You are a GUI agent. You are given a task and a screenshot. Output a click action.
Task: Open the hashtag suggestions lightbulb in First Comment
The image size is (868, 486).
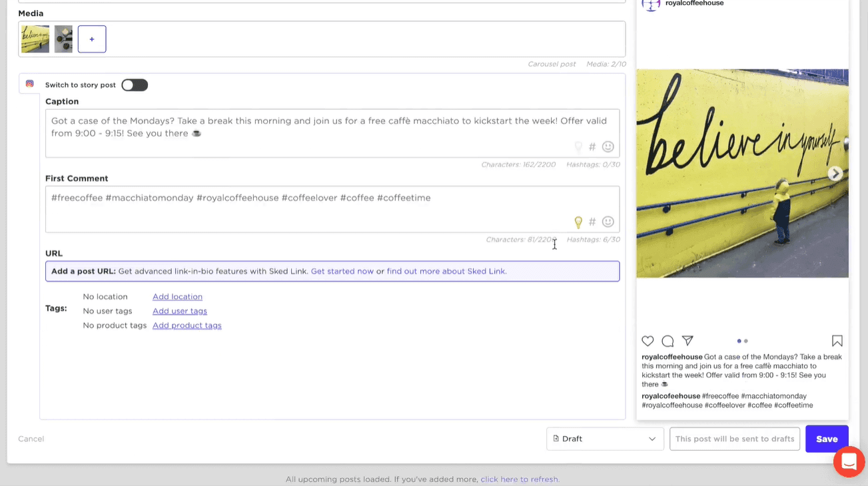(x=578, y=222)
